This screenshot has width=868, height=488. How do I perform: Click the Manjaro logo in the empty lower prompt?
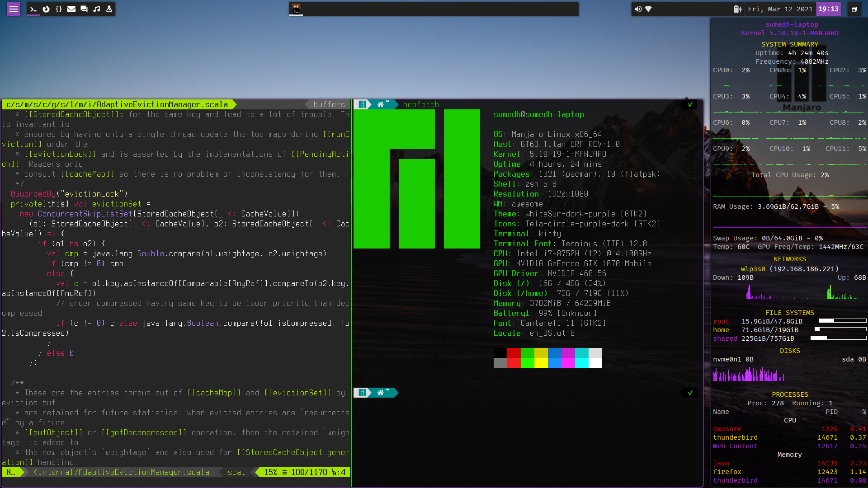[362, 393]
